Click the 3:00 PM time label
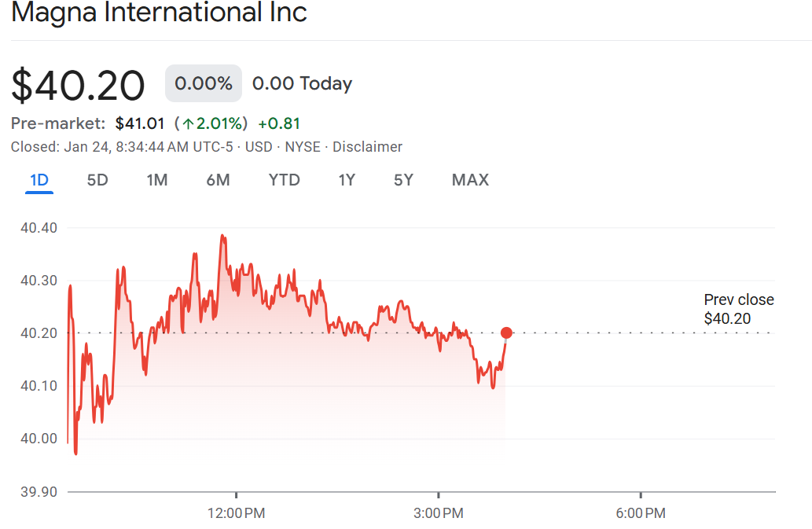Screen dimensions: 812x529 pyautogui.click(x=438, y=513)
